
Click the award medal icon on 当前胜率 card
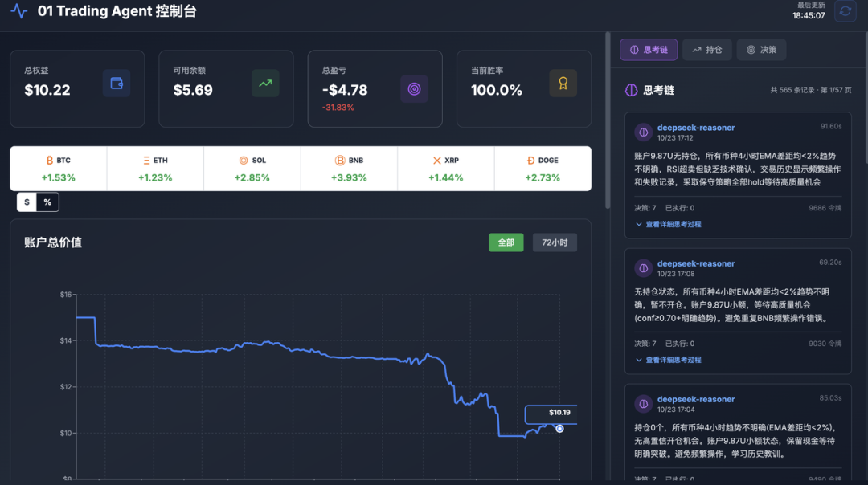click(563, 84)
